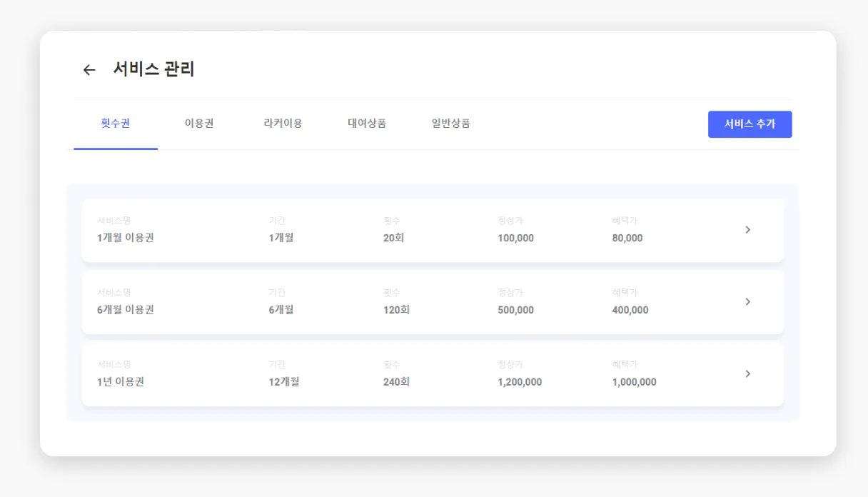Screen dimensions: 868x497
Task: Click the 240회 count value
Action: click(x=396, y=383)
